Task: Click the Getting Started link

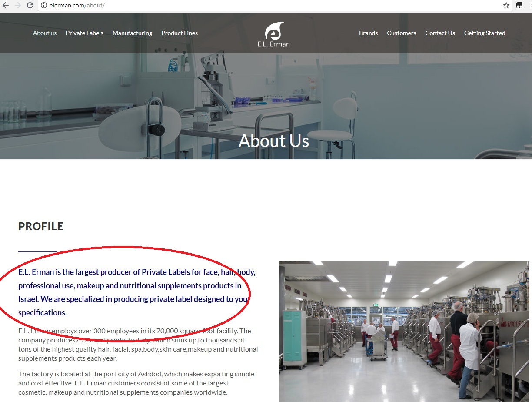Action: [485, 33]
